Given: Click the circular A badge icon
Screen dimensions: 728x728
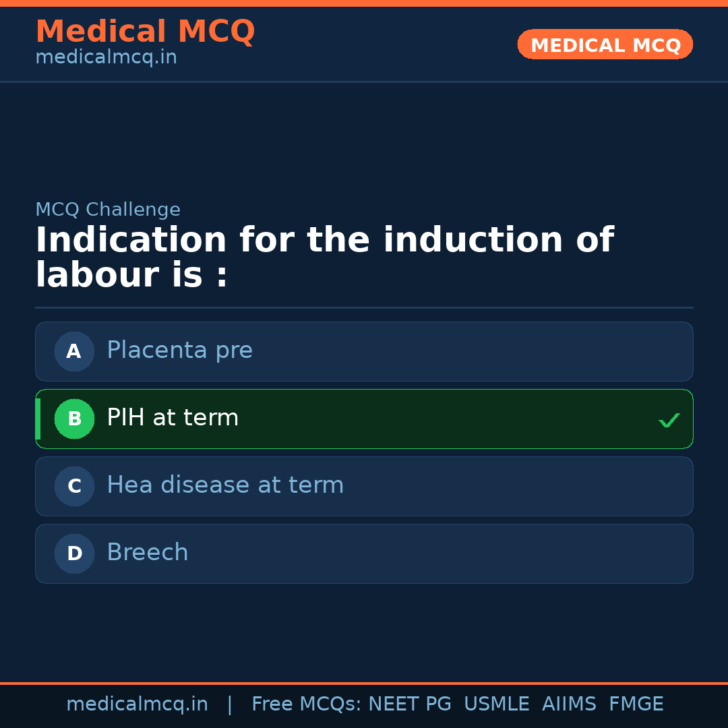Looking at the screenshot, I should point(74,351).
